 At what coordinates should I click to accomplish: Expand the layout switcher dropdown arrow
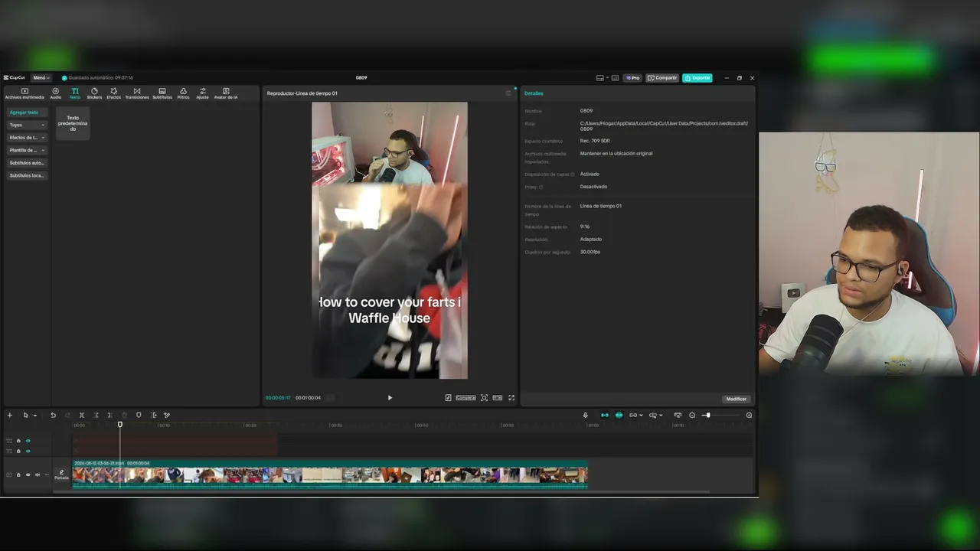[607, 78]
